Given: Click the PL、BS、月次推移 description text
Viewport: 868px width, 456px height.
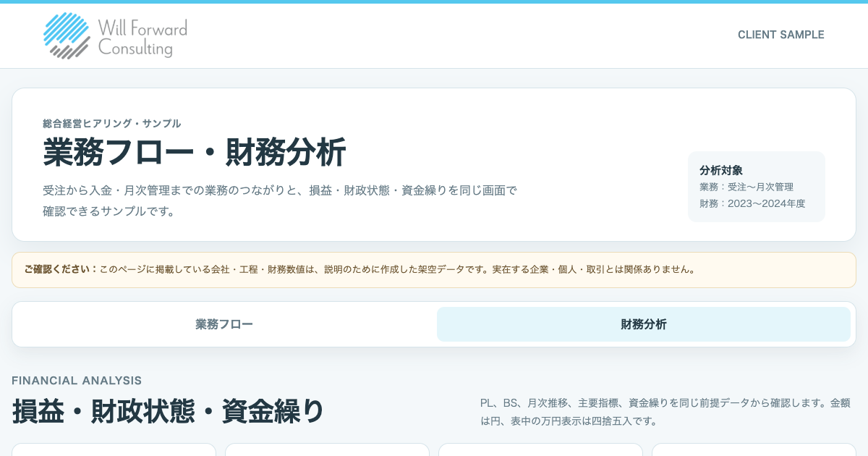Looking at the screenshot, I should pyautogui.click(x=665, y=412).
